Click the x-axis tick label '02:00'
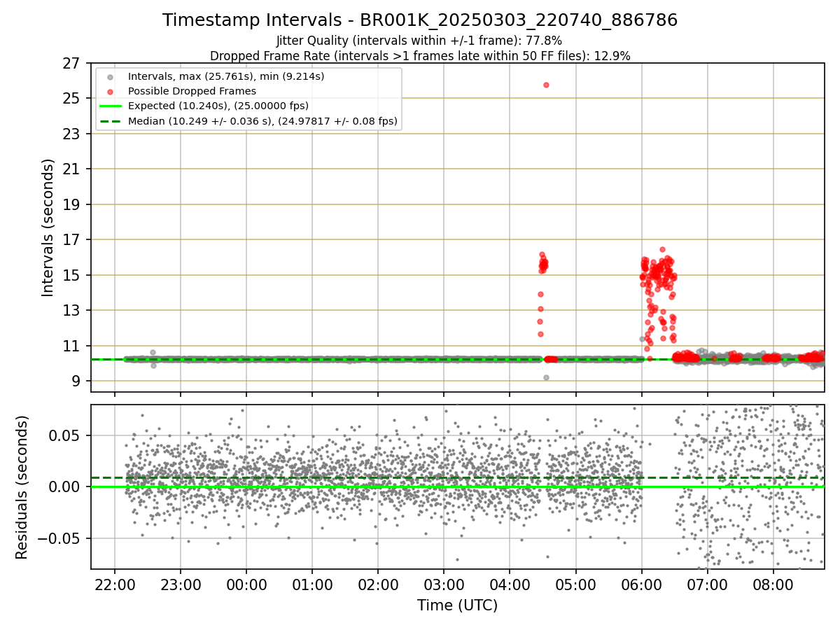 point(378,584)
